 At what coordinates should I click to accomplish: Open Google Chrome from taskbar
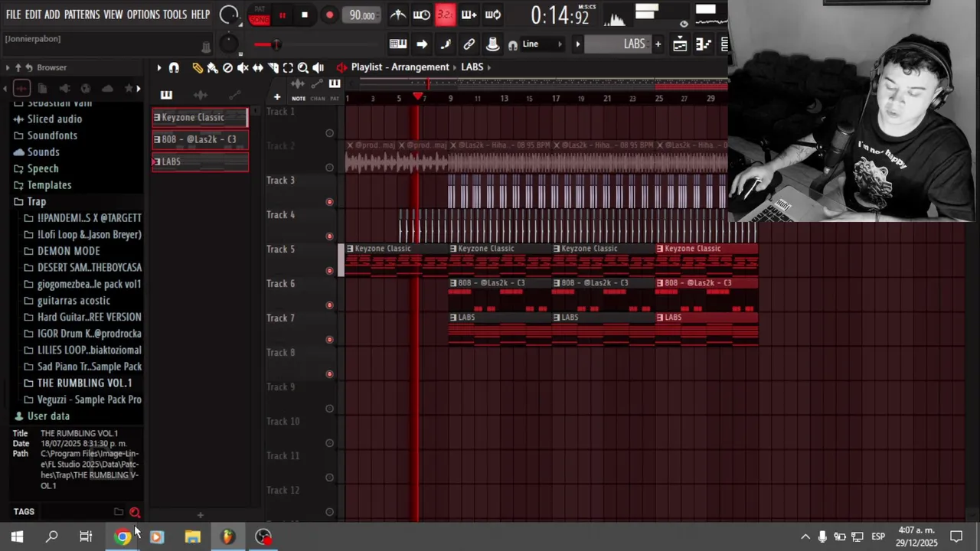click(122, 537)
